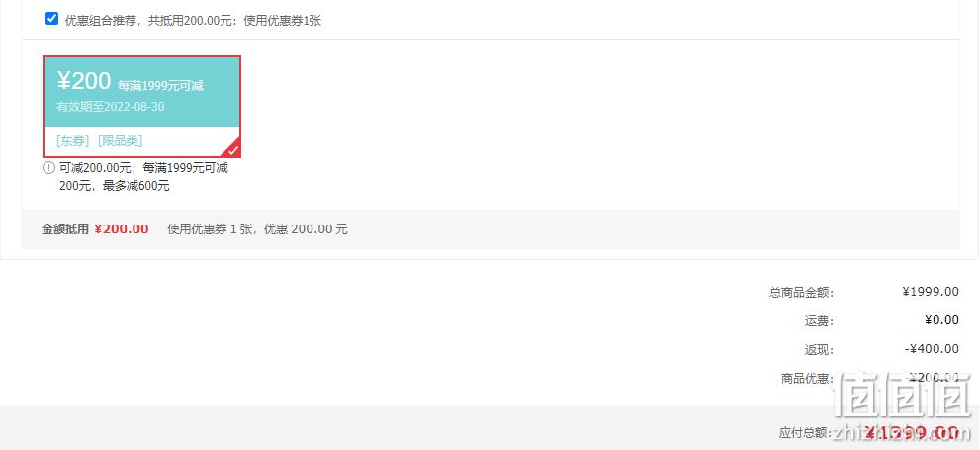
Task: Click the 返现 -¥400.00 value
Action: coord(932,349)
